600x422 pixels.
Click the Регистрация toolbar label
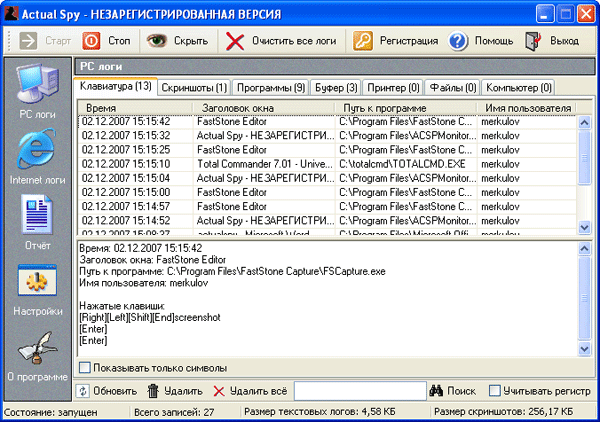point(409,41)
